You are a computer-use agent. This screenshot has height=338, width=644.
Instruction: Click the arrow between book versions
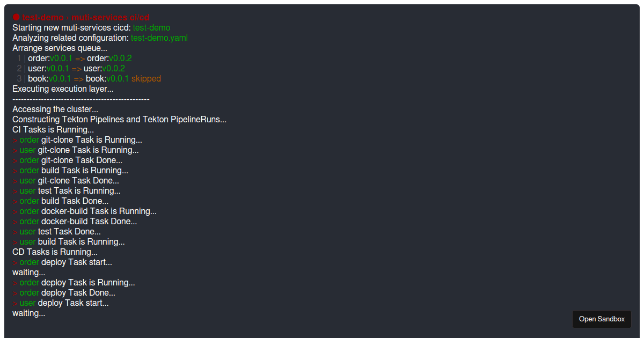78,79
